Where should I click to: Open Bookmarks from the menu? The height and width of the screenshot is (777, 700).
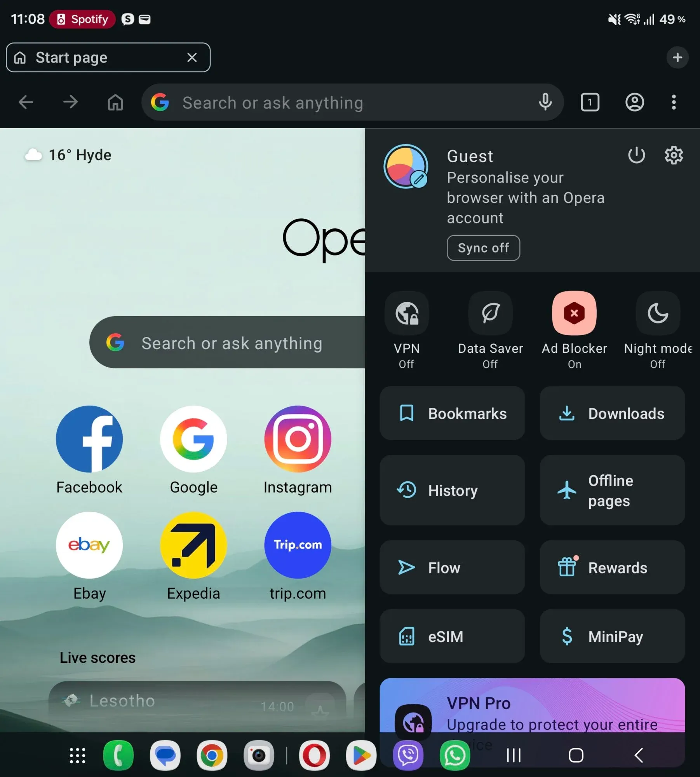tap(452, 413)
